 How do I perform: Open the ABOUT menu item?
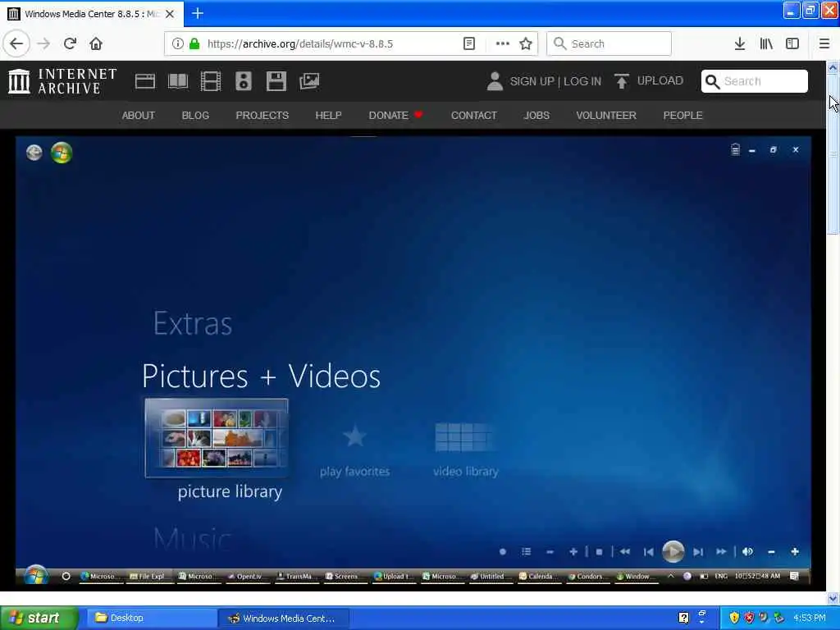(138, 115)
